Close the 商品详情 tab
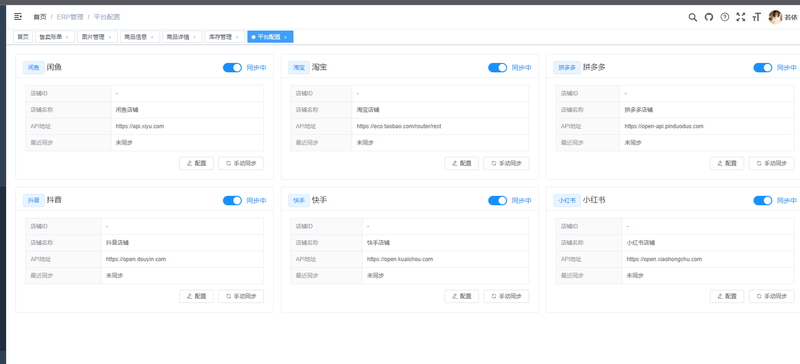Image resolution: width=800 pixels, height=364 pixels. tap(194, 37)
